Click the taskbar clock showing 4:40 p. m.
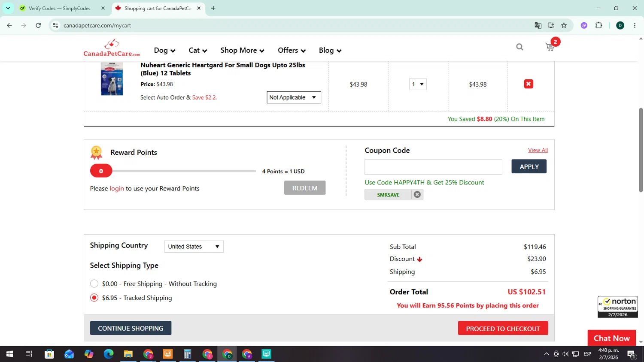Viewport: 644px width, 362px height. tap(608, 354)
